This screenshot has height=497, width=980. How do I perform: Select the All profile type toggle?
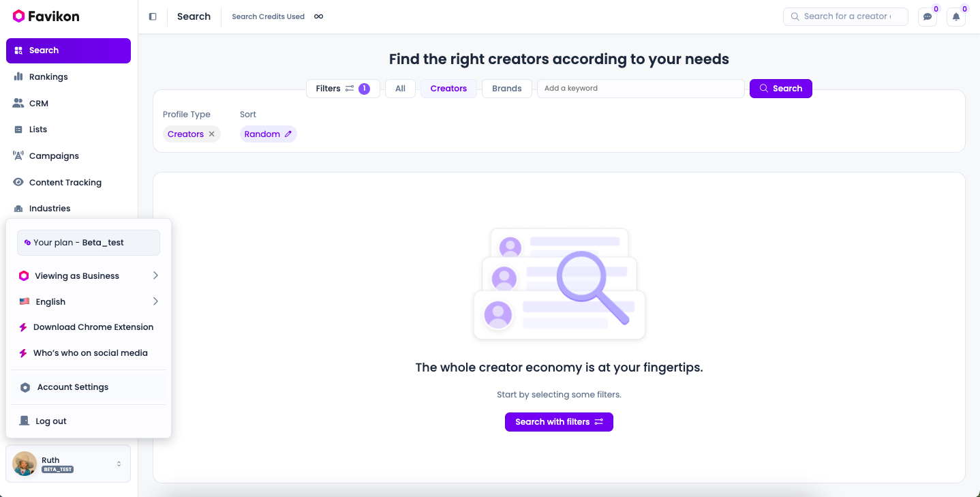pyautogui.click(x=400, y=89)
